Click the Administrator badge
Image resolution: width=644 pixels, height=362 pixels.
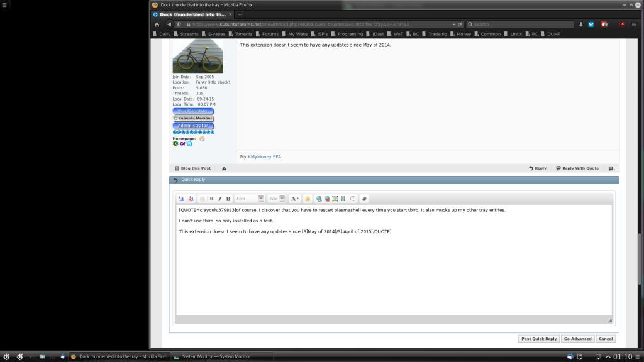pos(193,126)
